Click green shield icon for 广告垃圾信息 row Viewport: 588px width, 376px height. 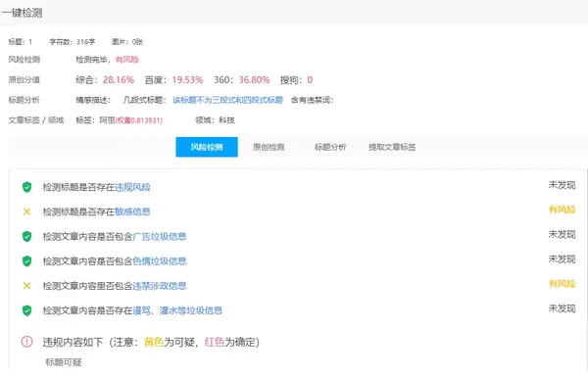pyautogui.click(x=27, y=236)
